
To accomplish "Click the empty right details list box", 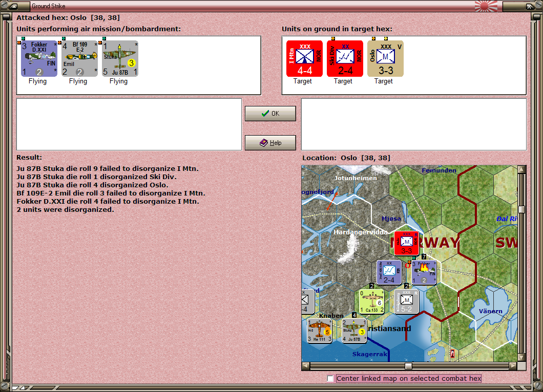I will (x=414, y=124).
